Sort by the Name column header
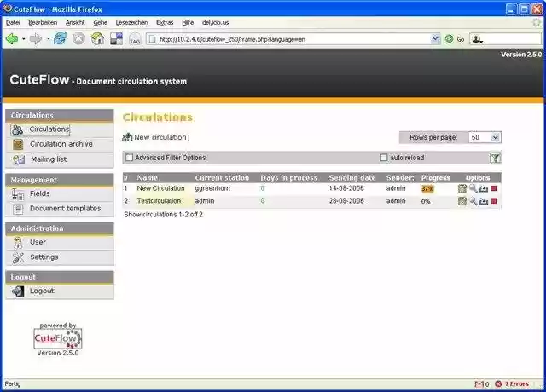546x392 pixels. point(148,177)
